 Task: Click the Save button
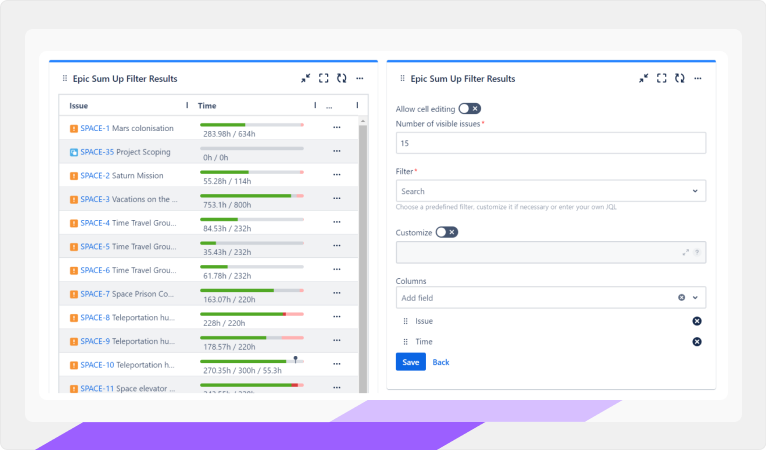410,362
